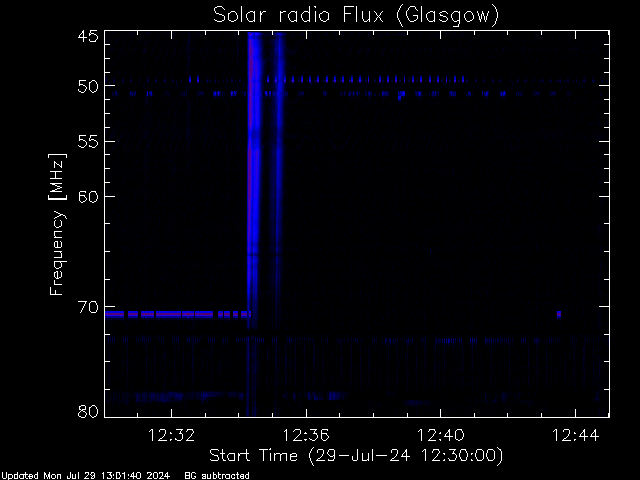Screen dimensions: 640x480
Task: Click the 'Start Time (29-Jul-24 12:30:00)' label
Action: 356,455
